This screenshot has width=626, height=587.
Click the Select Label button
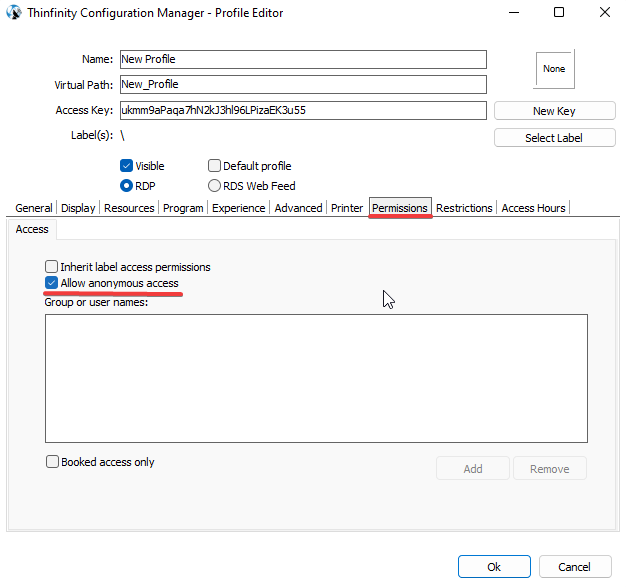[554, 138]
